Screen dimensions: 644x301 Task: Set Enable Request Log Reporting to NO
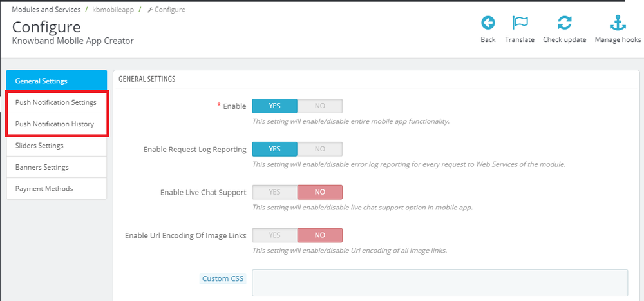point(319,149)
